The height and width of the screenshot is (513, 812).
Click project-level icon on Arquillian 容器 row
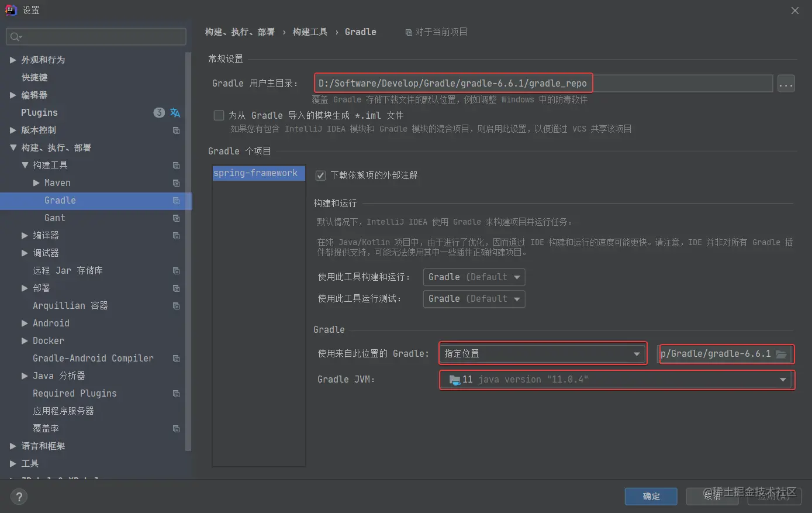(176, 306)
